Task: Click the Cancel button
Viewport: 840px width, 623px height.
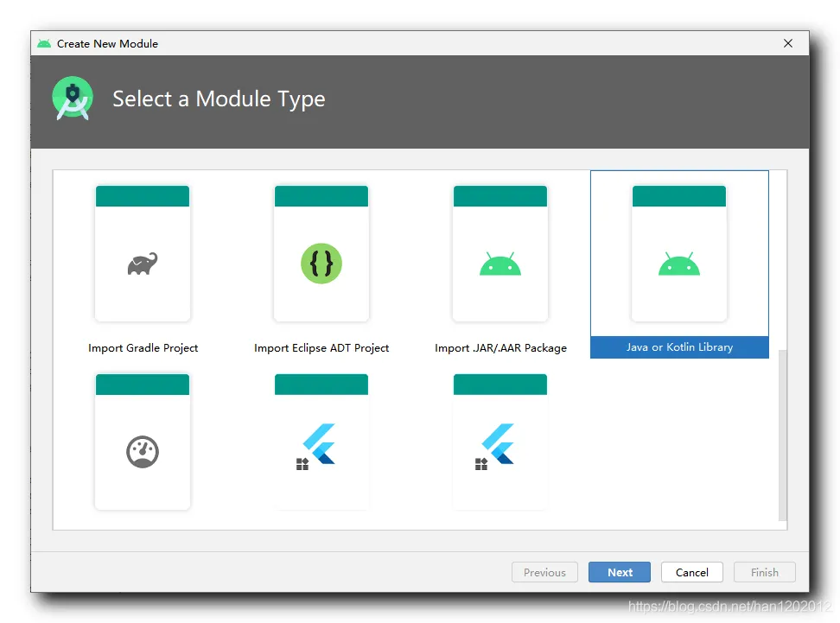Action: coord(691,572)
